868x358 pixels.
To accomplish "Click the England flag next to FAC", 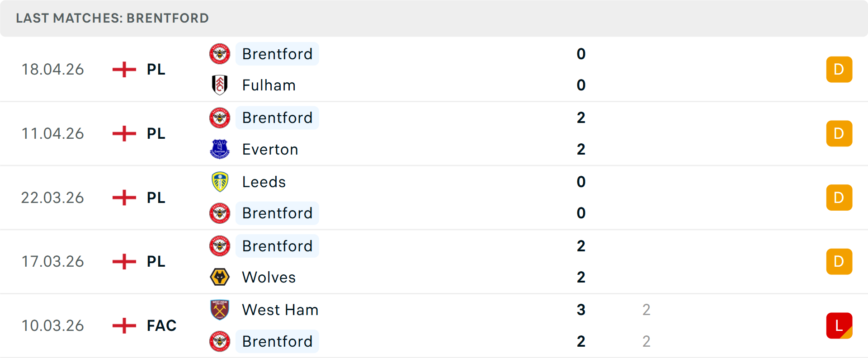I will (x=123, y=325).
